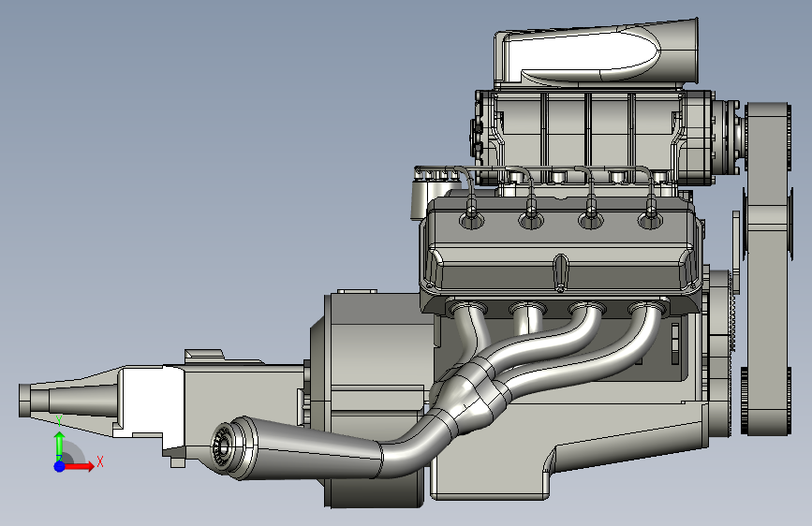Select the air scoop on top of the engine
812x526 pixels.
[x=596, y=51]
